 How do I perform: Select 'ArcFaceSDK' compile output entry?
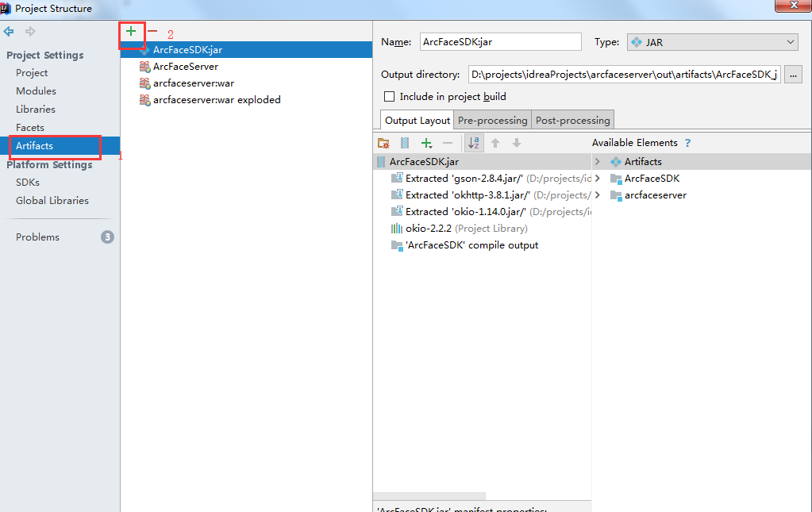click(464, 244)
